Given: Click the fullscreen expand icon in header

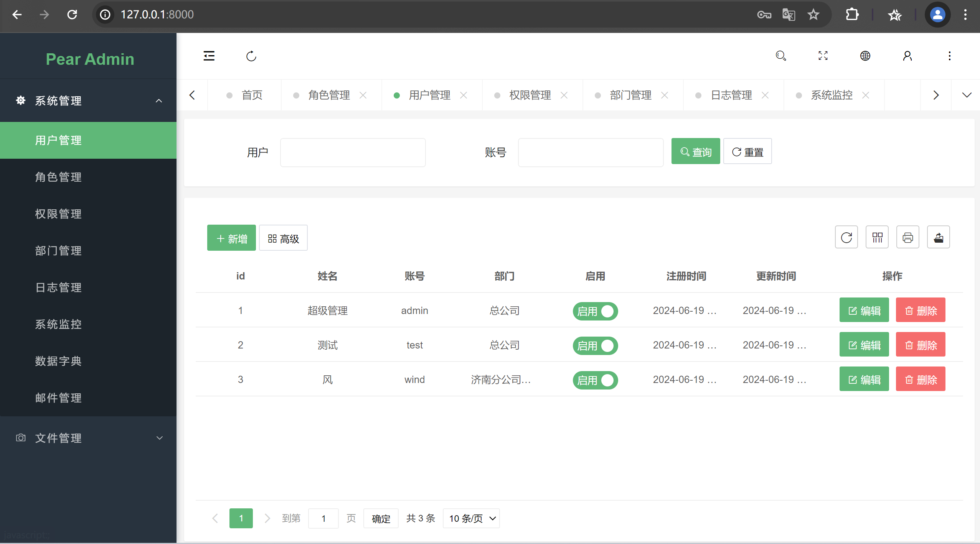Looking at the screenshot, I should (x=823, y=56).
